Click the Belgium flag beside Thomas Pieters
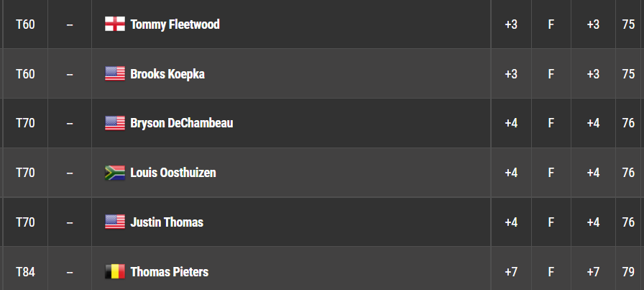Screen dimensions: 644x290 coord(115,272)
